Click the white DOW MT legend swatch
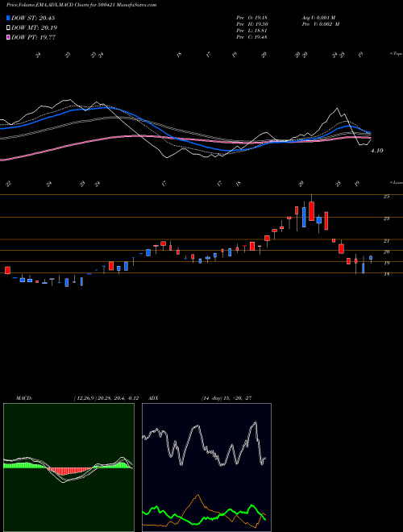403x532 pixels. (8, 28)
